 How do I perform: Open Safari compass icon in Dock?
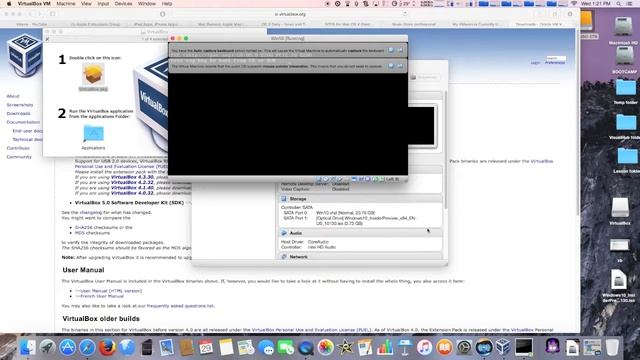(x=87, y=347)
